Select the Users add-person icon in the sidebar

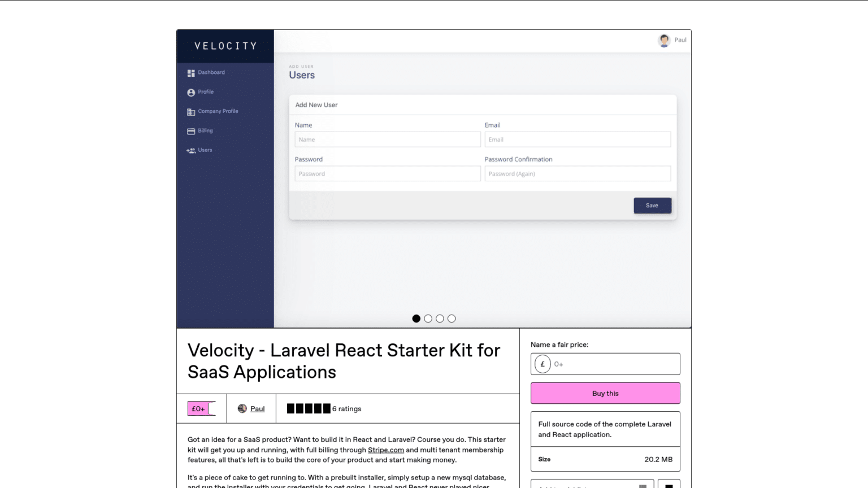191,150
